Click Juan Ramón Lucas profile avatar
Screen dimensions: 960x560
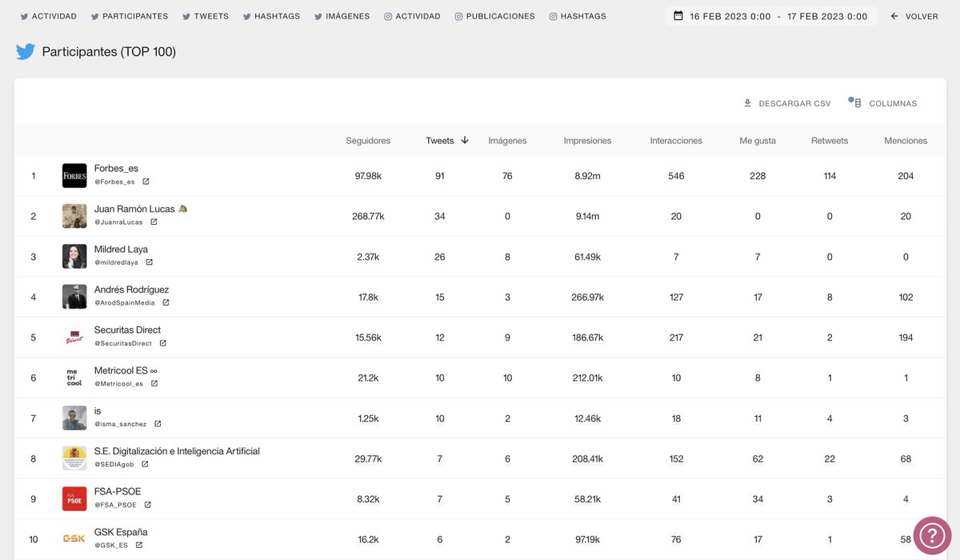coord(74,216)
